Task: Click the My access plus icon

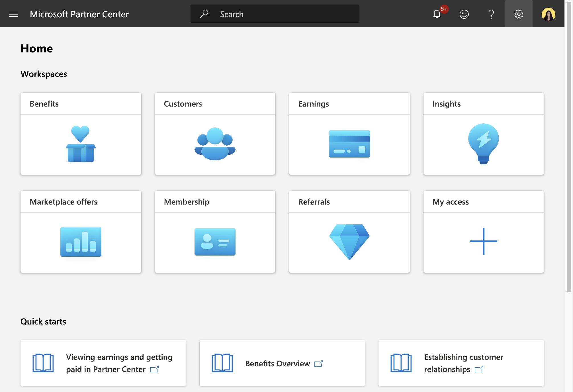Action: point(484,241)
